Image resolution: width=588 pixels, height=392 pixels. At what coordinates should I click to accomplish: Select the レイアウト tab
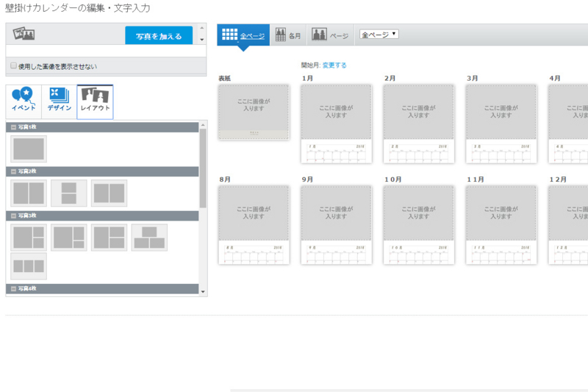point(95,102)
